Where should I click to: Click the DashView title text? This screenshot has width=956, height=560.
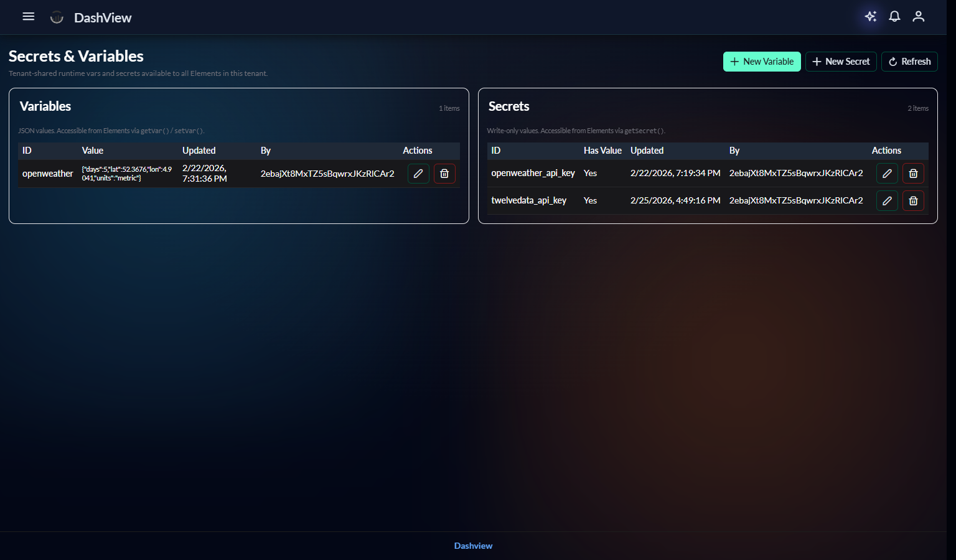[103, 18]
